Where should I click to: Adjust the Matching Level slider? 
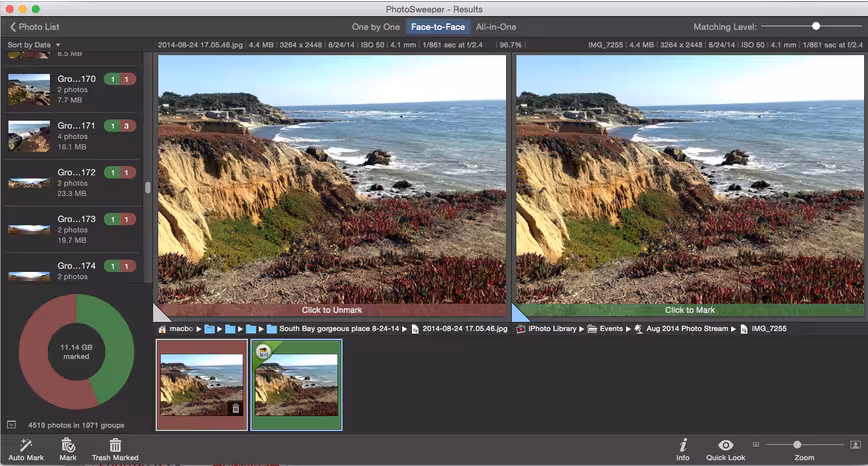point(815,26)
